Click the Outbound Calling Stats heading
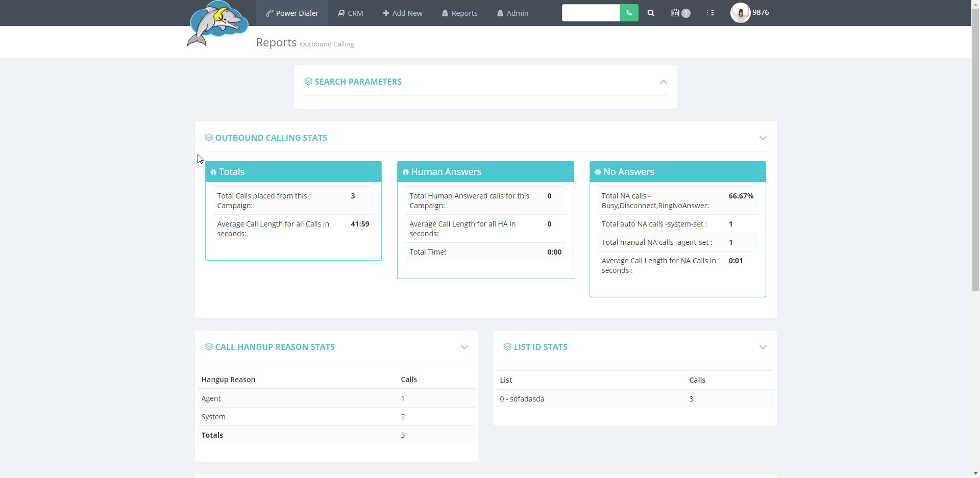Screen dimensions: 980x478 [271, 138]
